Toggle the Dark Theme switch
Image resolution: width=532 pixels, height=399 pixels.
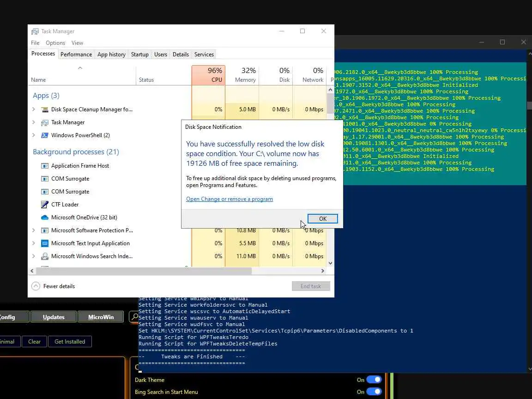(374, 380)
